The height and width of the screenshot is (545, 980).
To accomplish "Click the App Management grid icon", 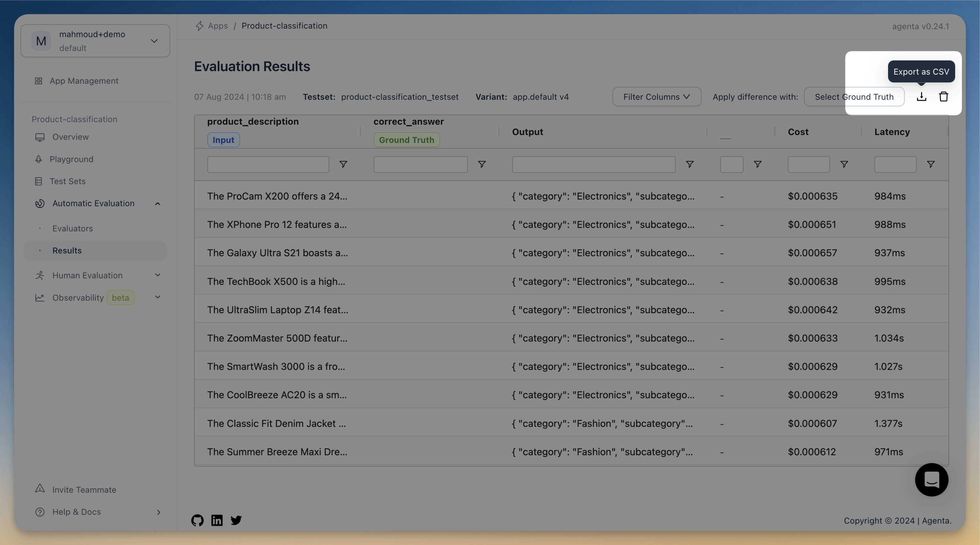I will (38, 81).
